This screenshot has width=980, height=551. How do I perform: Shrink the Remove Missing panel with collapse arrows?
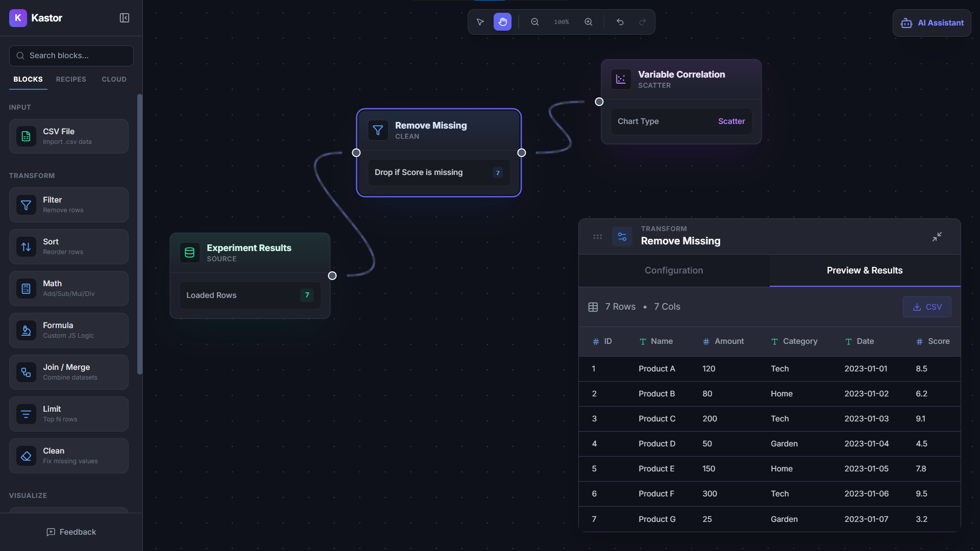click(937, 237)
